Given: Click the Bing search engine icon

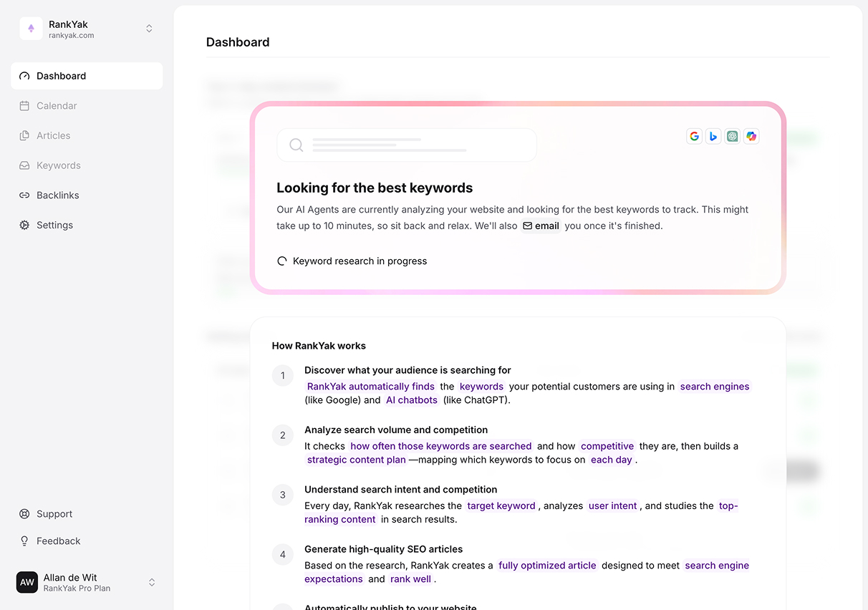Looking at the screenshot, I should point(713,136).
